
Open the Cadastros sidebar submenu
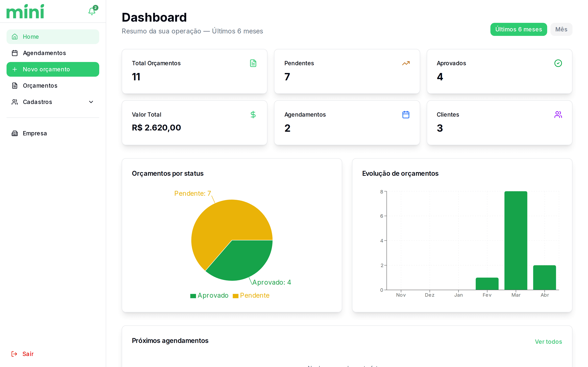pyautogui.click(x=38, y=102)
